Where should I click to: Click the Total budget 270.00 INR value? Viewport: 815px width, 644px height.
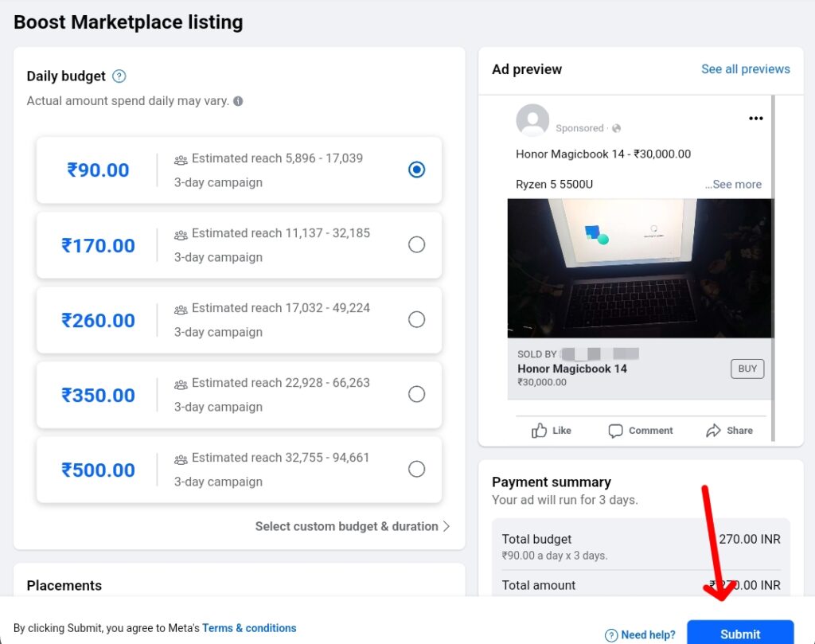[750, 539]
